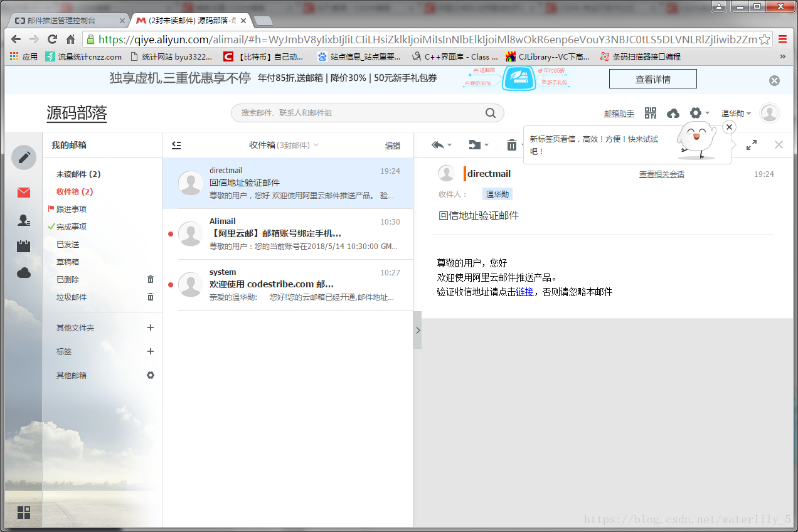Click the compose mail pencil icon
798x532 pixels.
pos(24,157)
